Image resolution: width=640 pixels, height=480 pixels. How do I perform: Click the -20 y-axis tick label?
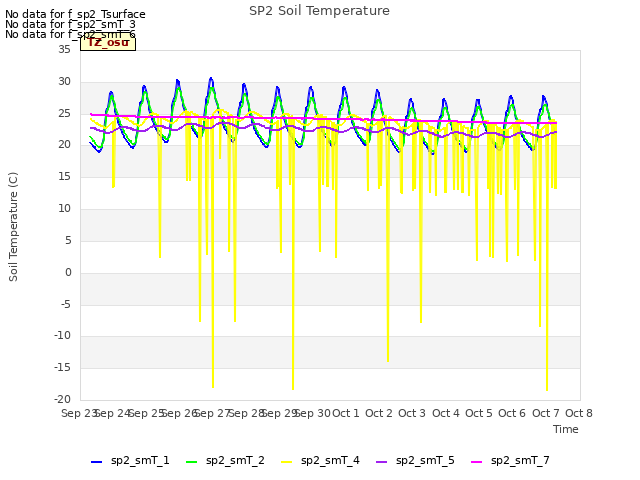(x=62, y=399)
